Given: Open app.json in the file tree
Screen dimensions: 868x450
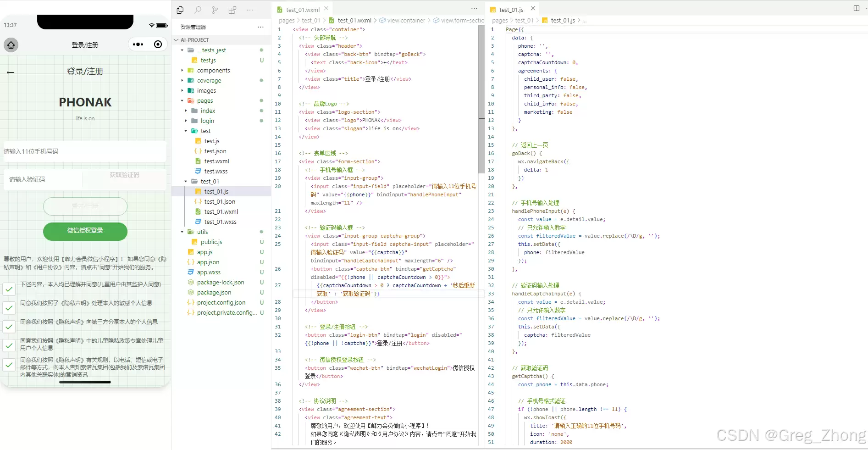Looking at the screenshot, I should click(x=208, y=262).
